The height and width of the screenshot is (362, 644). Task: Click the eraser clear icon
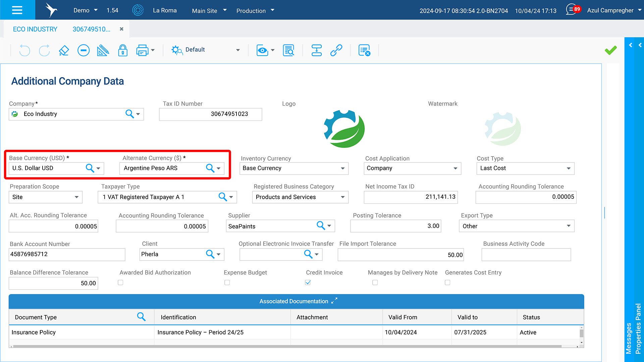click(x=64, y=50)
